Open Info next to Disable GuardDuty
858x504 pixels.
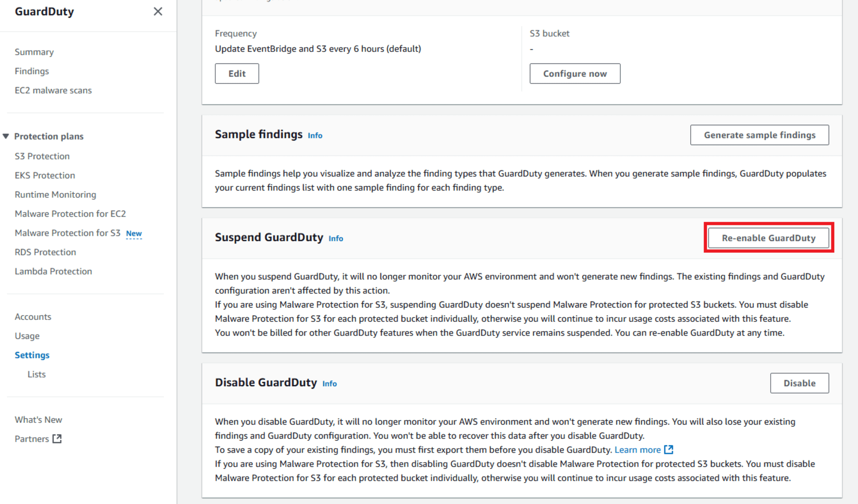point(329,383)
